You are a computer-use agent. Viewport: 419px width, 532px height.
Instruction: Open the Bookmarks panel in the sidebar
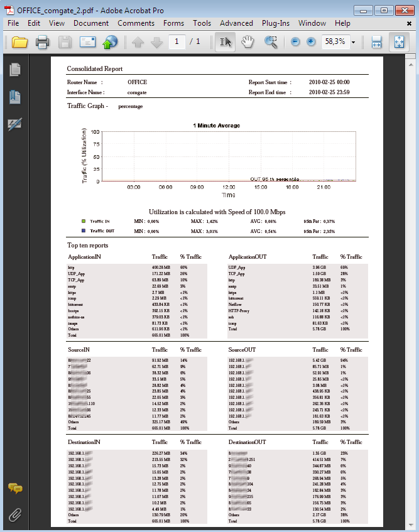pyautogui.click(x=15, y=97)
